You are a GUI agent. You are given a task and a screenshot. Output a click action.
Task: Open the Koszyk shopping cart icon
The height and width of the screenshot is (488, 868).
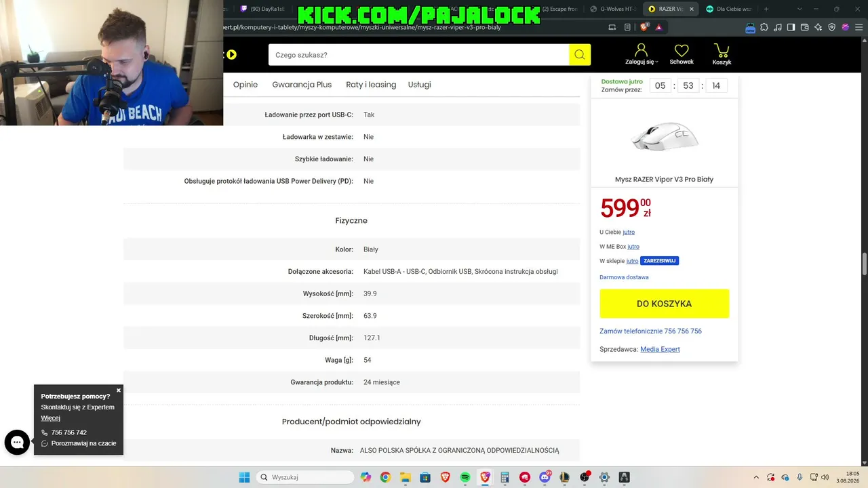coord(722,54)
